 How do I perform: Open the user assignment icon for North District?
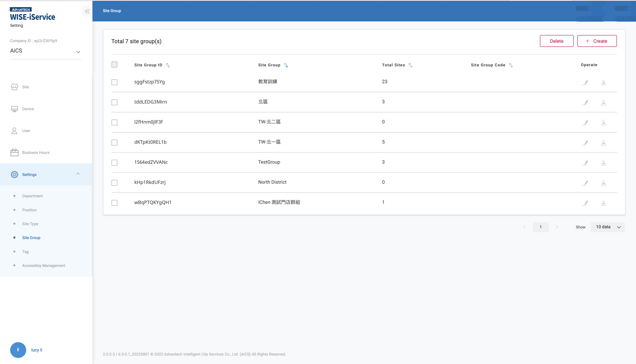tap(604, 183)
